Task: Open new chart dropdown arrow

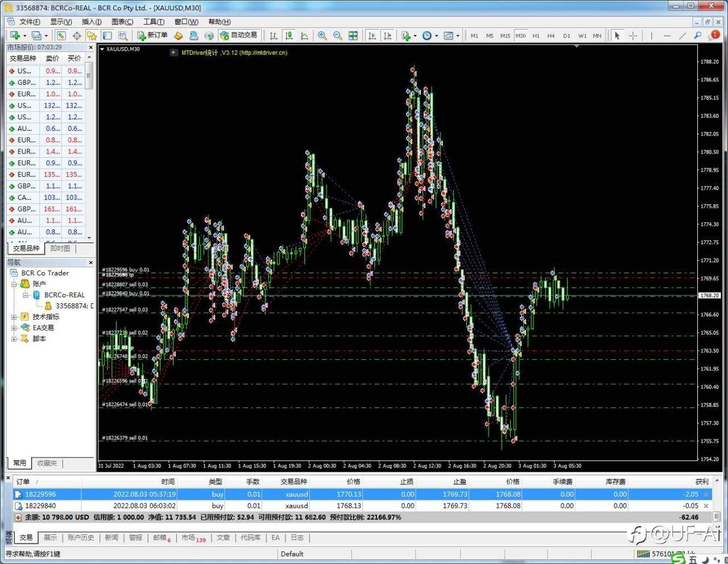Action: [24, 36]
